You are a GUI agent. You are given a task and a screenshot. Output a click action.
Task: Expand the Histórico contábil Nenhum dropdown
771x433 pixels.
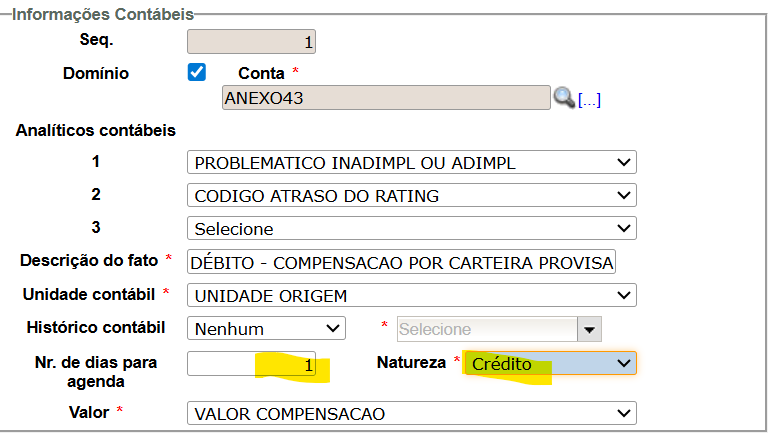coord(266,328)
